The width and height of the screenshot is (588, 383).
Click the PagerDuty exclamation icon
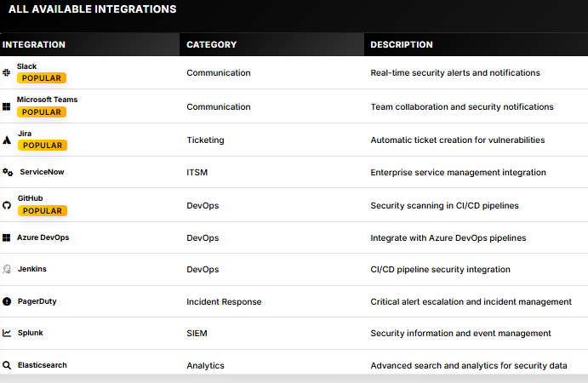7,301
